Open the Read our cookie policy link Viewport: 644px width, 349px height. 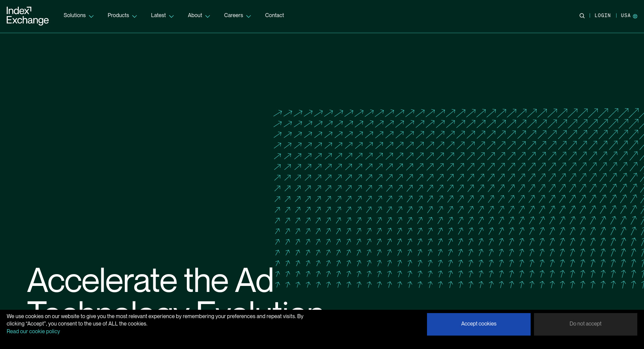(x=33, y=332)
